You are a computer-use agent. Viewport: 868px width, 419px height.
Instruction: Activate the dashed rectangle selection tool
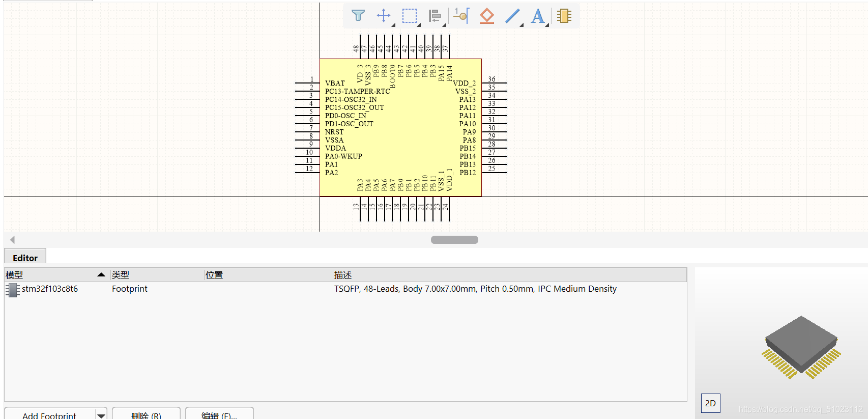pos(410,16)
